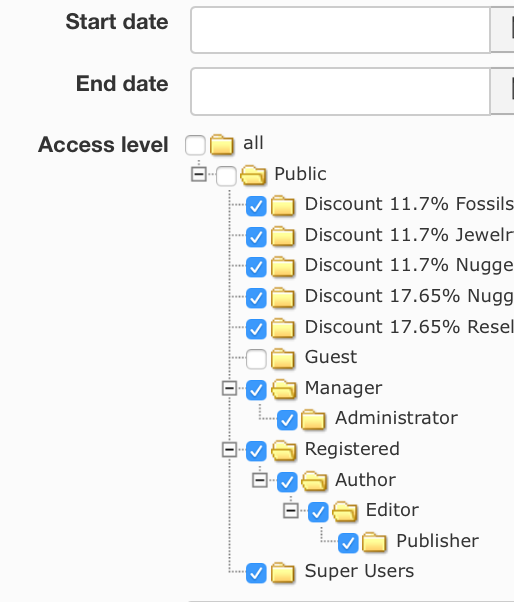
Task: Collapse the Manager tree node
Action: tap(229, 389)
